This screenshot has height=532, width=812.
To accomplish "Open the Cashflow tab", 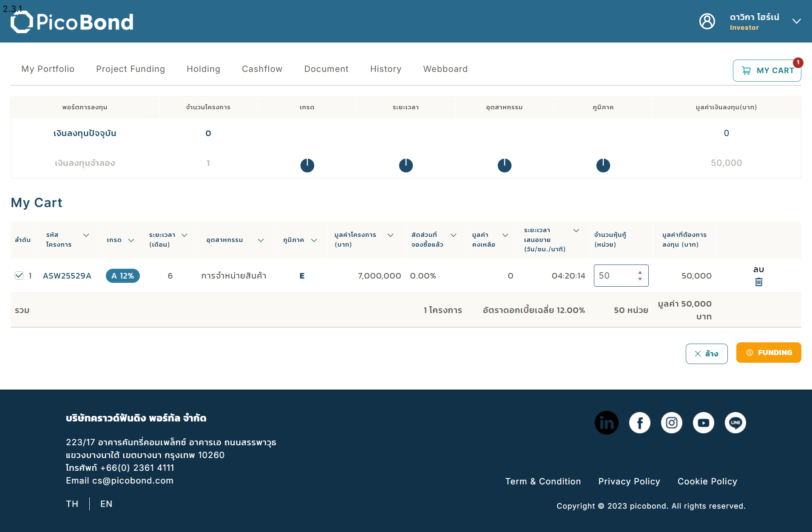I will click(x=262, y=69).
